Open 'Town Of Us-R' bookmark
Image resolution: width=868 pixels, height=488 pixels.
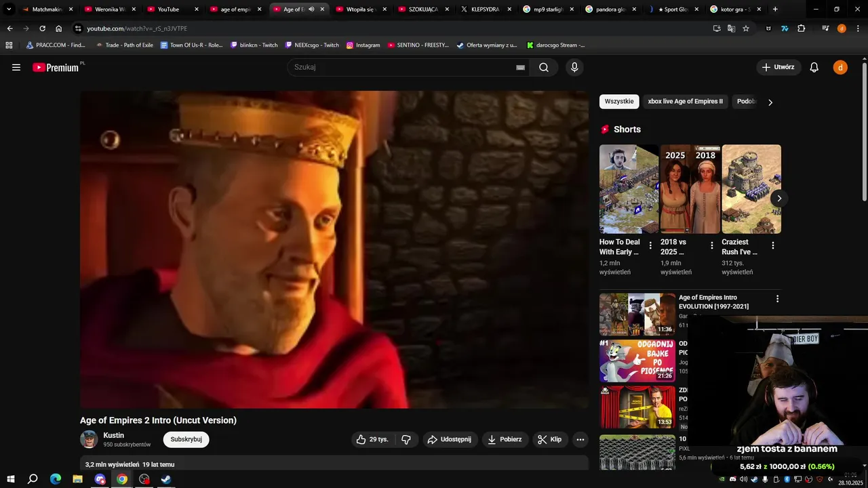192,45
